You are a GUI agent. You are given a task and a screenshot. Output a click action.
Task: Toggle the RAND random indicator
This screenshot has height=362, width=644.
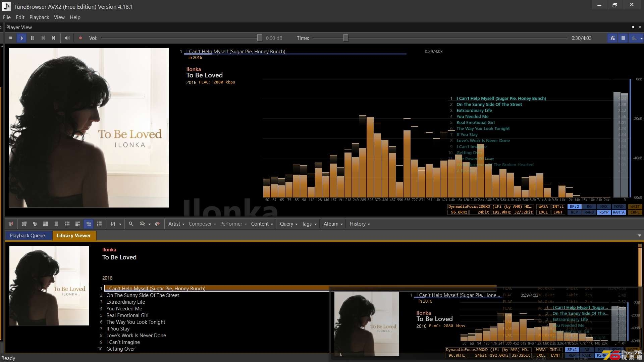pos(589,213)
